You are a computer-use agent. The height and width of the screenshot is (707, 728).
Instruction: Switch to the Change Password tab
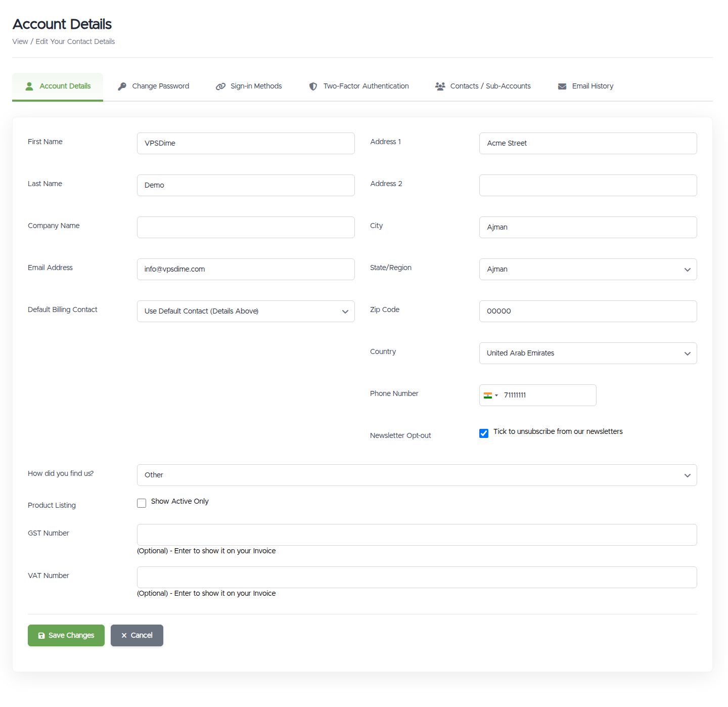(153, 86)
